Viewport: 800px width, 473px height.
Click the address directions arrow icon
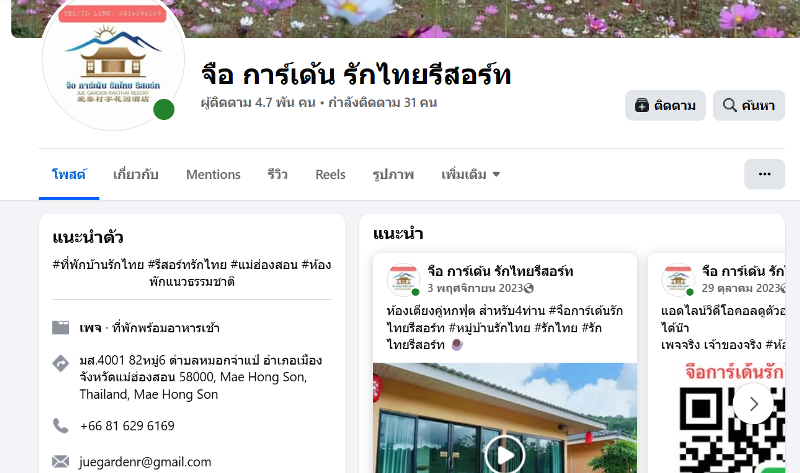click(x=60, y=363)
